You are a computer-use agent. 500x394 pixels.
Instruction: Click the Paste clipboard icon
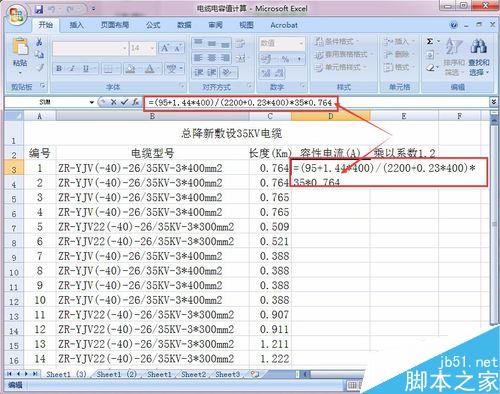[20, 47]
